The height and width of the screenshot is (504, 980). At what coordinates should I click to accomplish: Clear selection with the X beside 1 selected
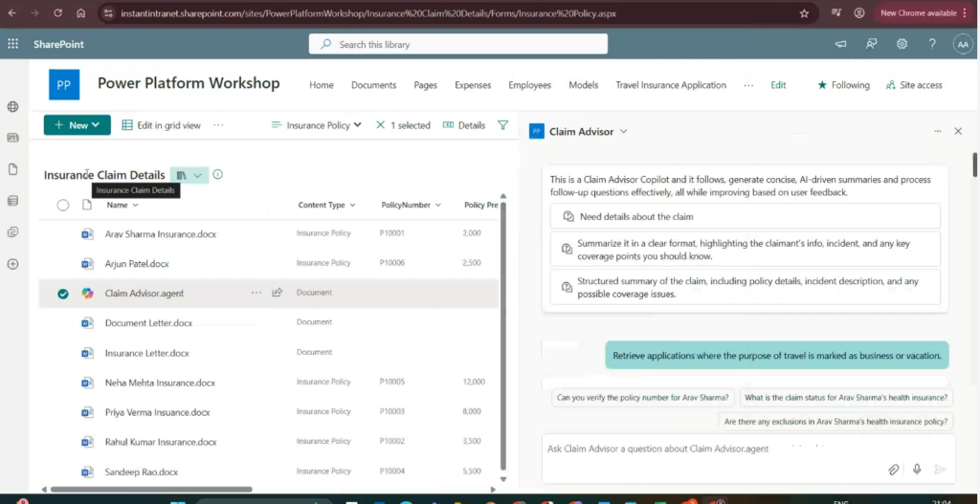380,125
